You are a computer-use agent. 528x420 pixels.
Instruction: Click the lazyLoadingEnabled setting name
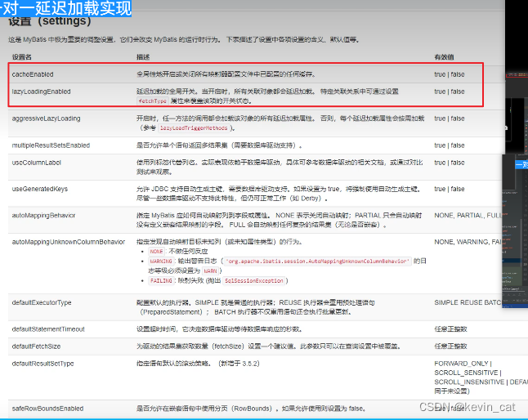(42, 92)
